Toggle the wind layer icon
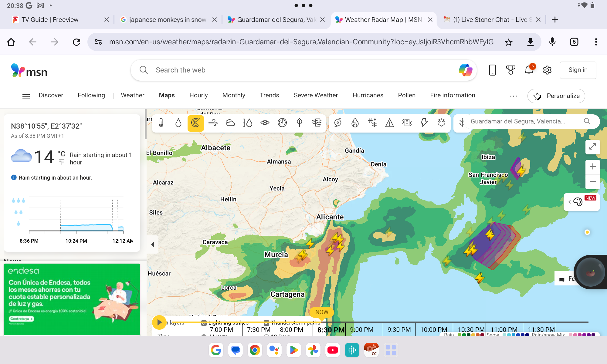This screenshot has width=607, height=364. 213,122
